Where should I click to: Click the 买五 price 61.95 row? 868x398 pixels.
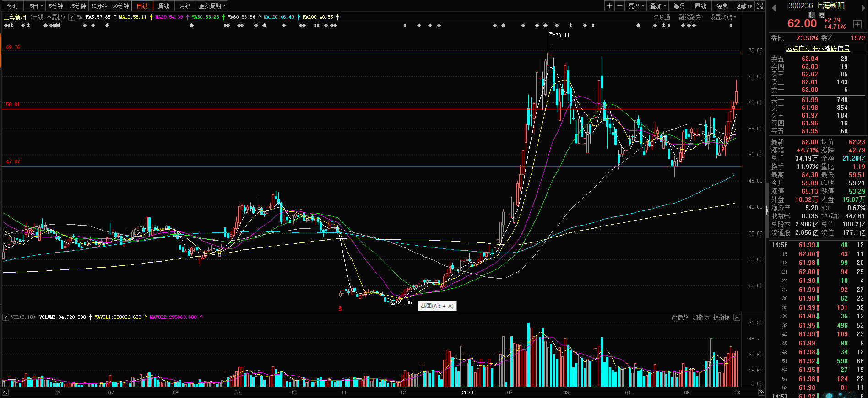[818, 131]
